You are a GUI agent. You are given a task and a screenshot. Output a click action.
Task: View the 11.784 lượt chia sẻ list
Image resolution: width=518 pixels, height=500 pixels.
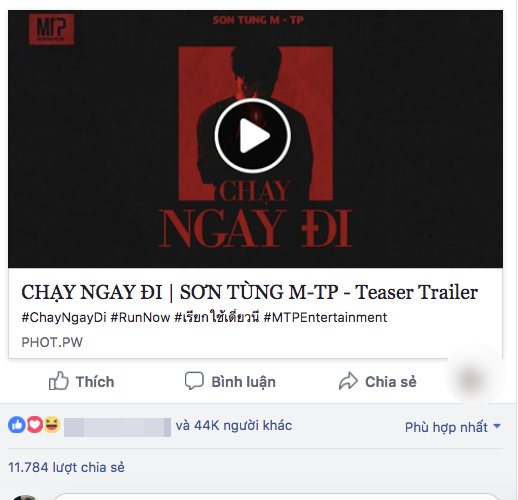pos(66,467)
